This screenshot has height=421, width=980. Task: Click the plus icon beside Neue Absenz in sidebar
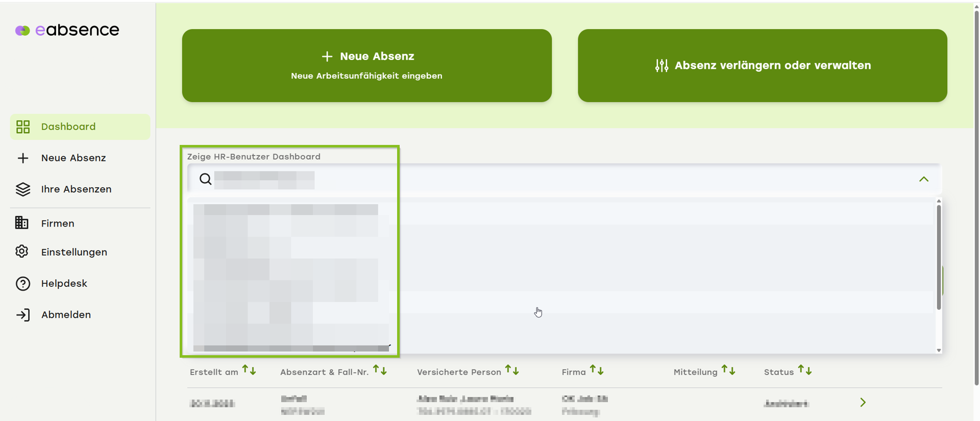(23, 158)
